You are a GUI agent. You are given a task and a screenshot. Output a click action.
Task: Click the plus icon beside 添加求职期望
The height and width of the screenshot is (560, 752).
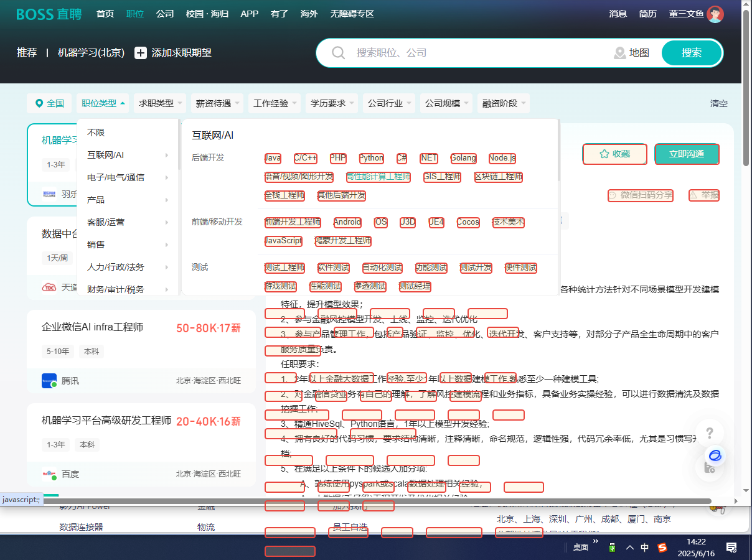141,53
